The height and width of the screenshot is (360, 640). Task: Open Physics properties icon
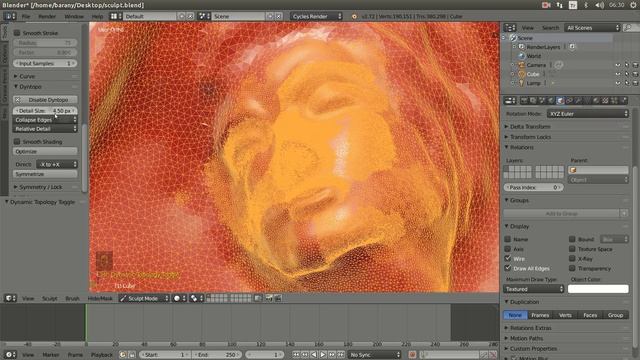pos(623,100)
